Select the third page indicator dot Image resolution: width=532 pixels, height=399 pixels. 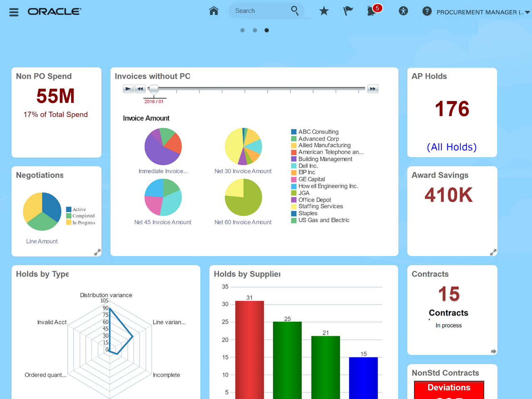267,30
